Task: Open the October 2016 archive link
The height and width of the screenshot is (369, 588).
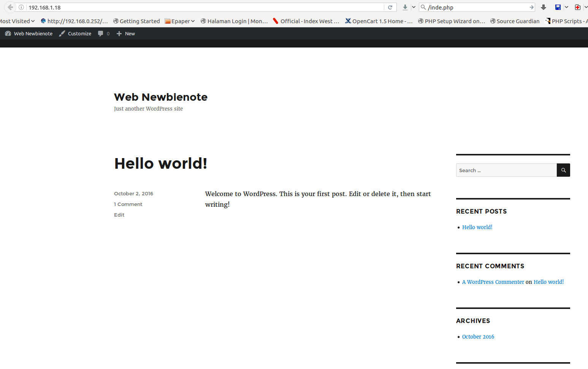Action: coord(478,337)
